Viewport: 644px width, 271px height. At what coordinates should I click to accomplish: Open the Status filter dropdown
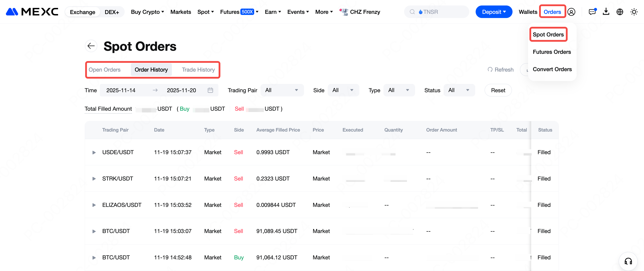pyautogui.click(x=459, y=90)
